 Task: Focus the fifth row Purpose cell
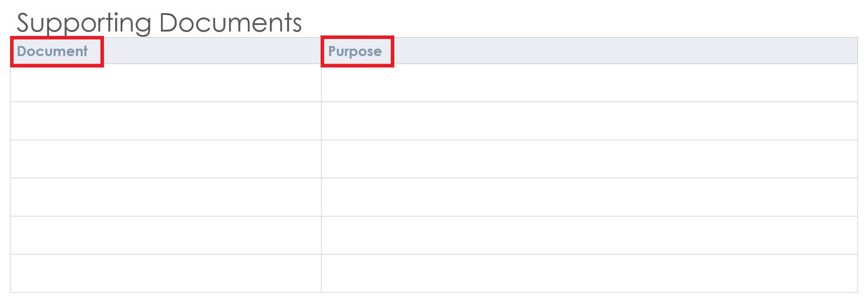point(589,235)
